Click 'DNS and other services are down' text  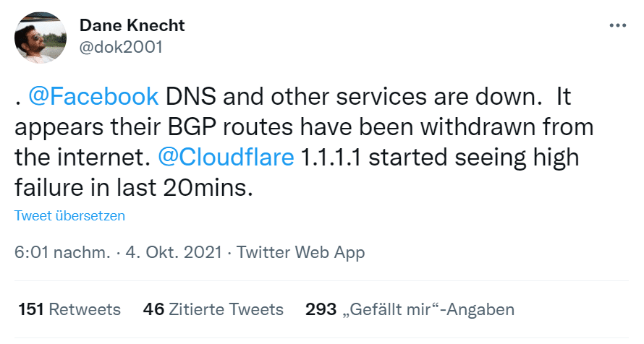[x=351, y=97]
